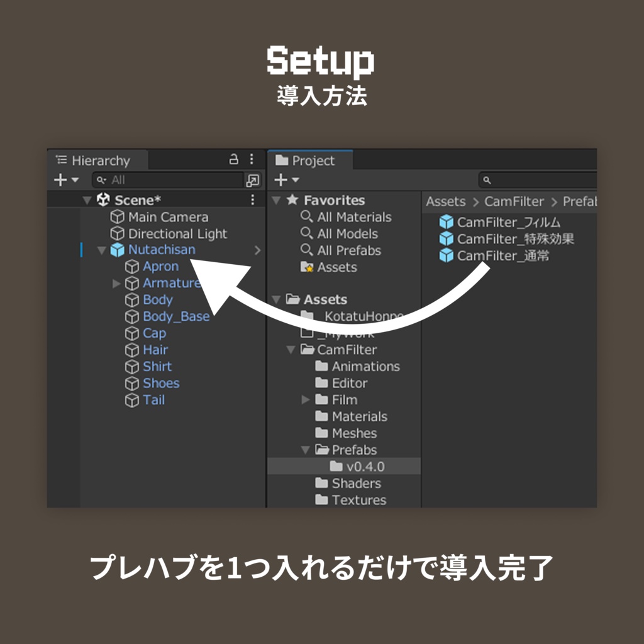The width and height of the screenshot is (644, 644).
Task: Open the Hierarchy panel's three-dot menu
Action: [252, 159]
